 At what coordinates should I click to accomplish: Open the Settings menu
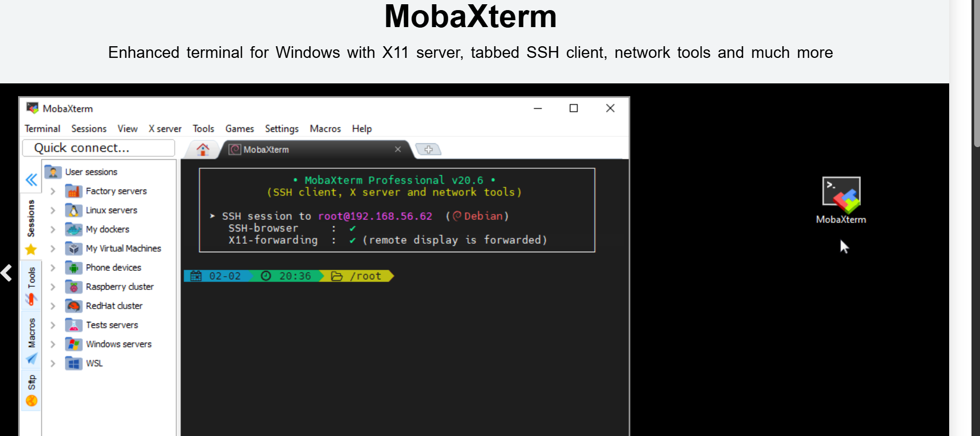coord(282,129)
